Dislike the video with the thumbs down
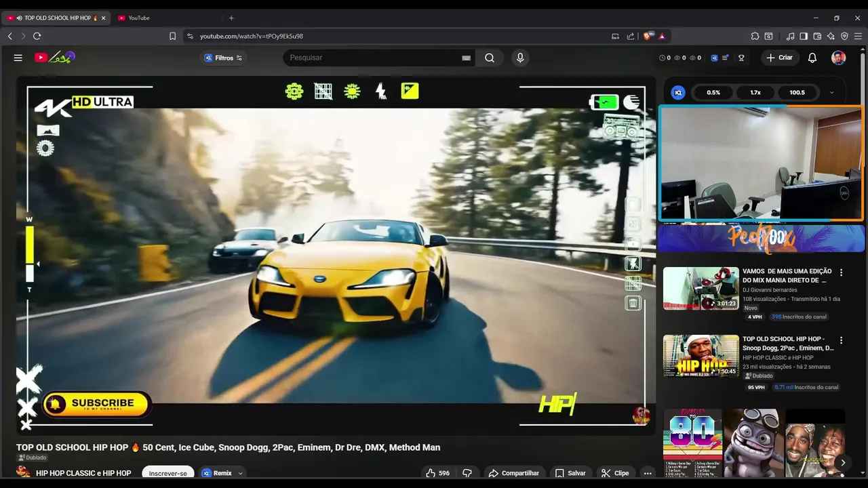 (467, 473)
